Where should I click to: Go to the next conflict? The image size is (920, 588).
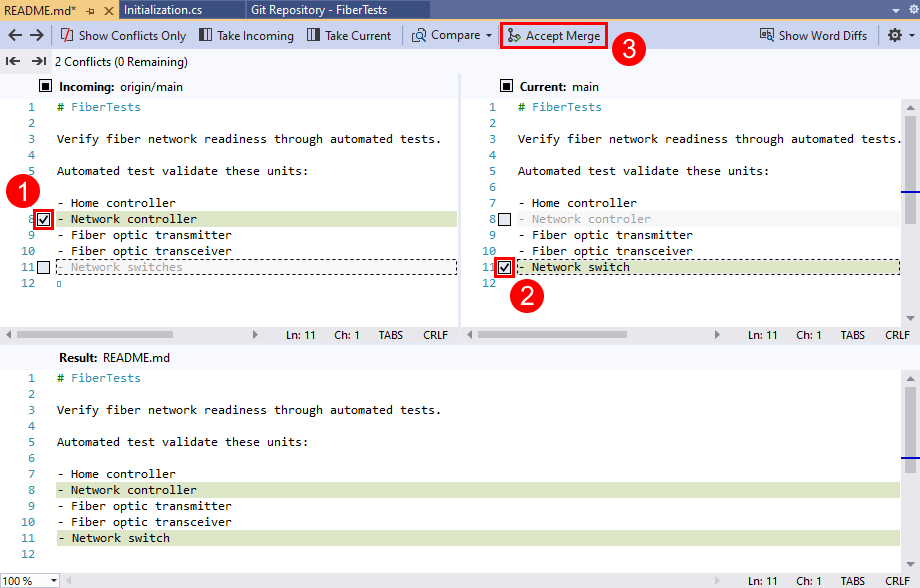tap(38, 60)
